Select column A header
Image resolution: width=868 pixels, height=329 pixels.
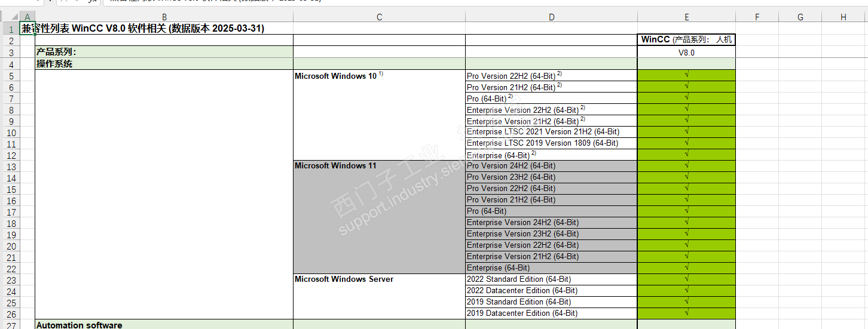27,17
